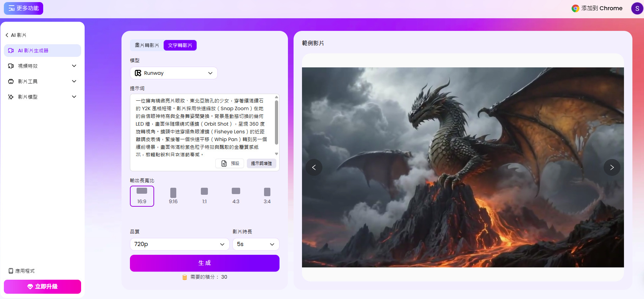This screenshot has width=644, height=299.
Task: Open the 720p quality dropdown
Action: point(180,244)
